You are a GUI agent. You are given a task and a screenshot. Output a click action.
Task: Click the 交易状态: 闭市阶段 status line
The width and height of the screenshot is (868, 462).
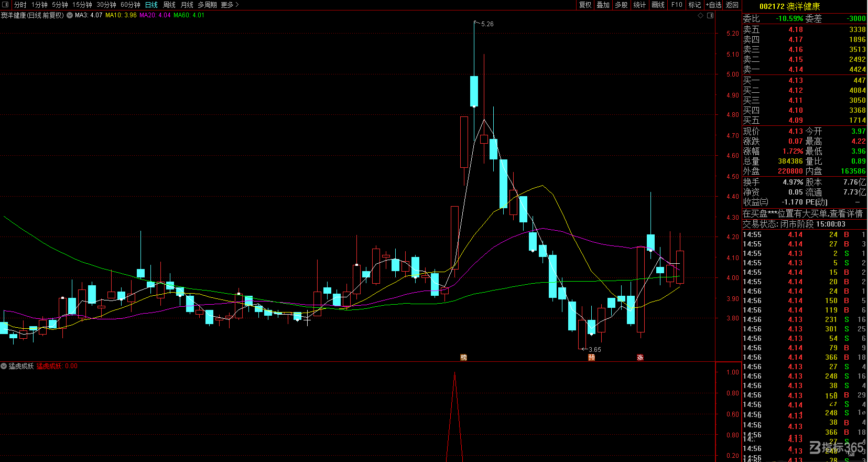(794, 224)
